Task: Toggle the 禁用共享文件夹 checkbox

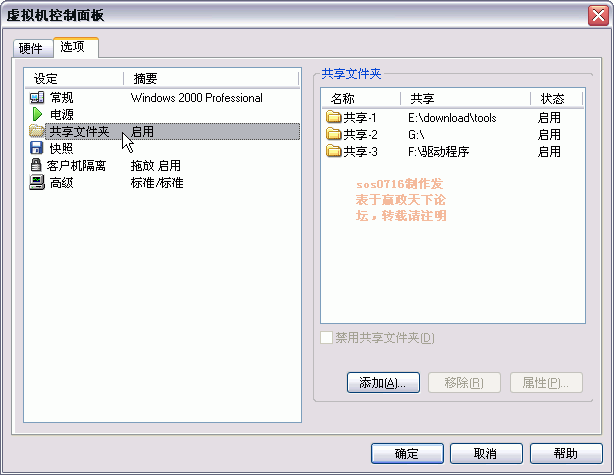Action: pyautogui.click(x=326, y=338)
